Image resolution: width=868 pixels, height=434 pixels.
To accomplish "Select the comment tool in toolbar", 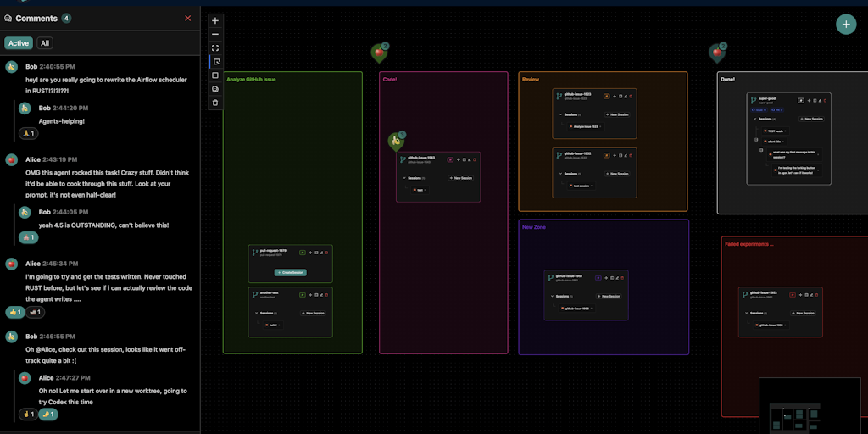I will click(x=215, y=89).
